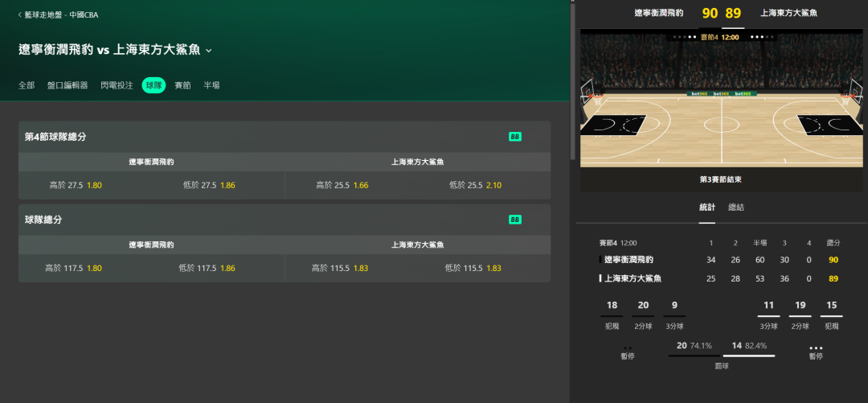Click 上海's 暫停 timeout dots indicator
Viewport: 868px width, 403px height.
pos(816,348)
